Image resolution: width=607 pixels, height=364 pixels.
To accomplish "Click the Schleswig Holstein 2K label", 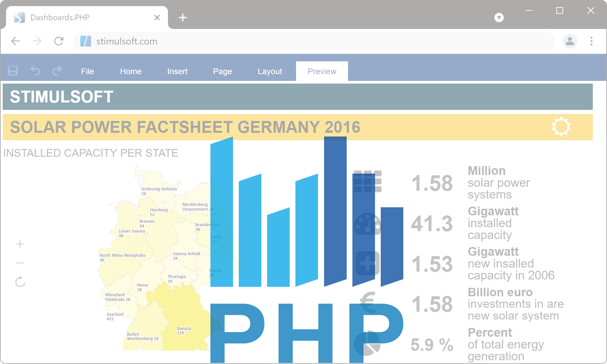I will tap(159, 191).
